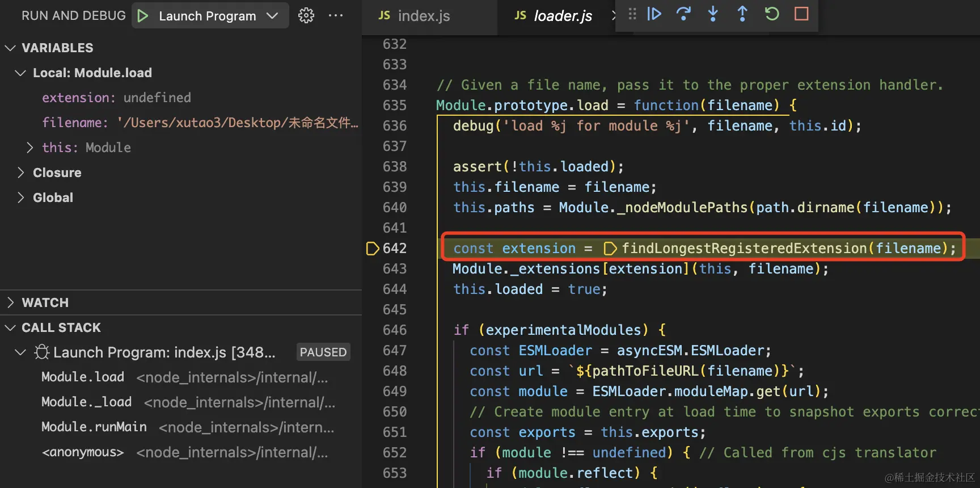This screenshot has width=980, height=488.
Task: Stop the debug session
Action: click(801, 14)
